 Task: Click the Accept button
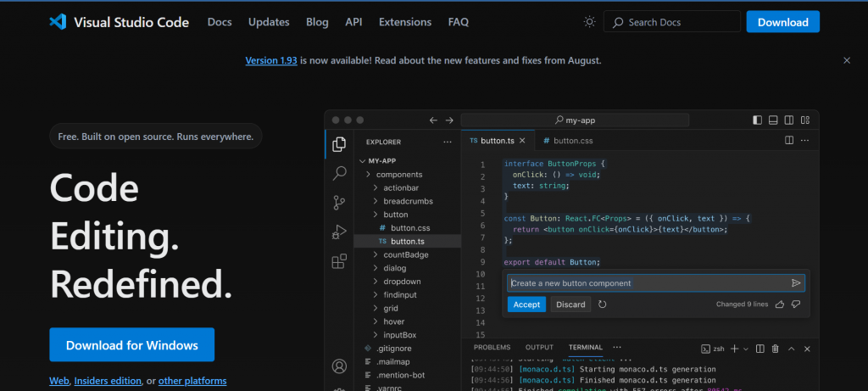[526, 304]
